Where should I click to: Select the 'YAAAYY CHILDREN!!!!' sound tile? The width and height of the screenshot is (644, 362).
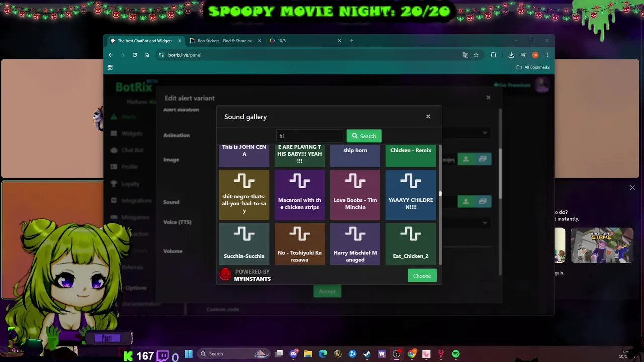[x=411, y=195]
